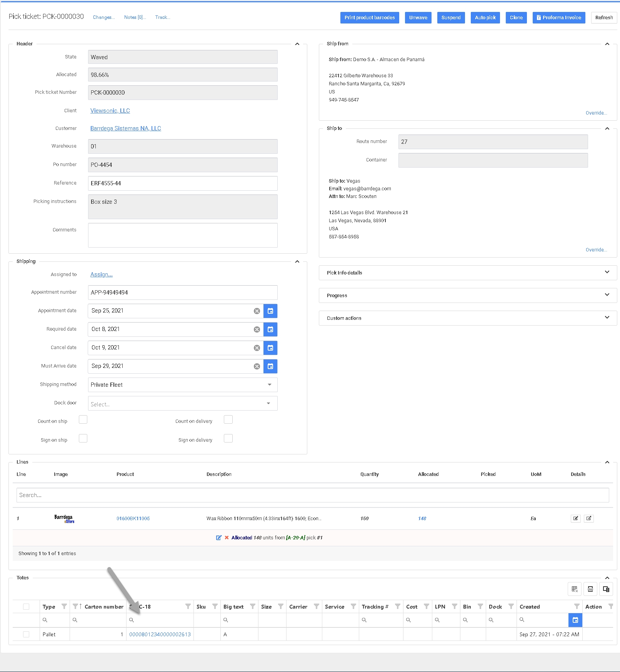Filter the Carrier column in Totes
This screenshot has height=672, width=620.
(316, 607)
